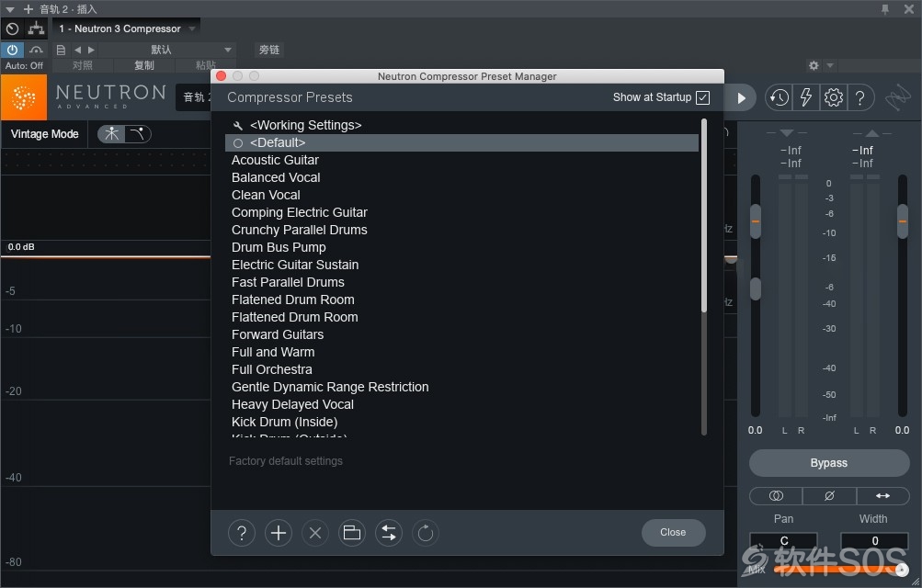
Task: Select the <Working Settings> entry
Action: 461,125
